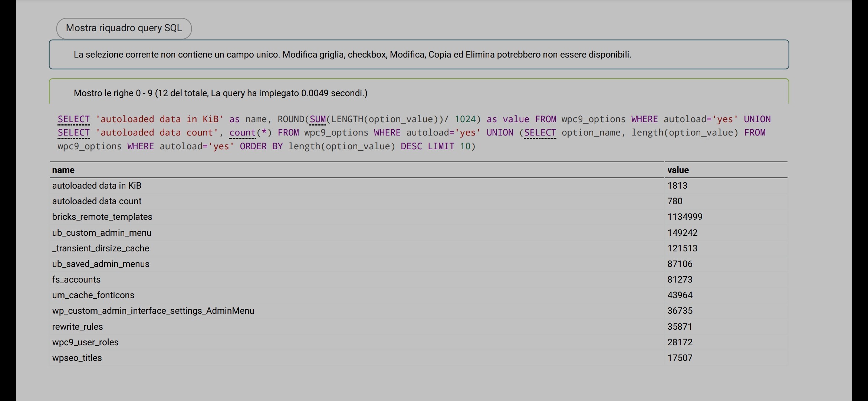Image resolution: width=868 pixels, height=401 pixels.
Task: Select the fs_accounts cell
Action: 356,280
